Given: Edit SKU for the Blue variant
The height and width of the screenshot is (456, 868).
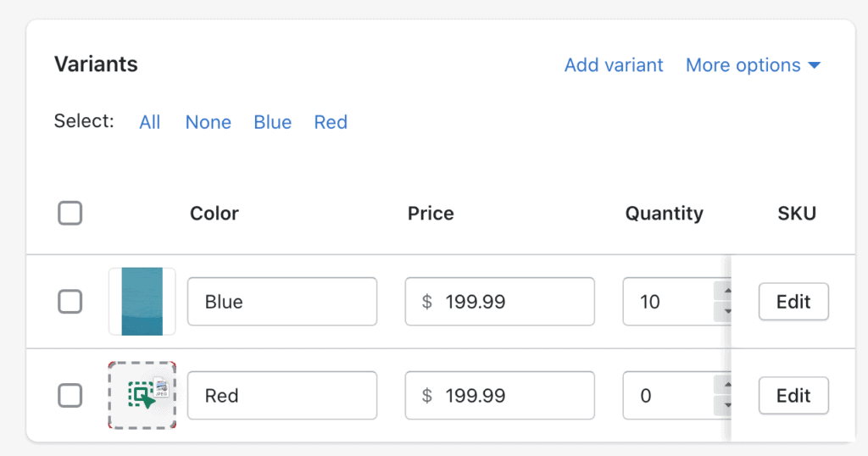Looking at the screenshot, I should 793,302.
